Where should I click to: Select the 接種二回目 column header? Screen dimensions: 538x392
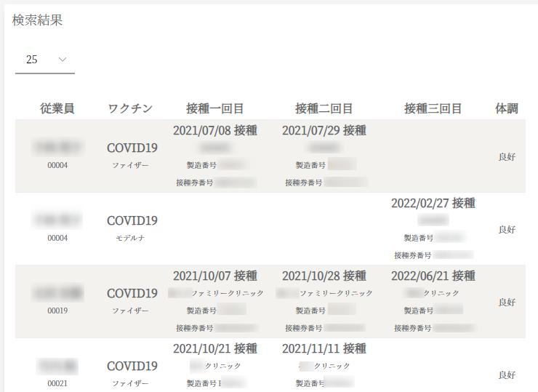click(x=324, y=108)
